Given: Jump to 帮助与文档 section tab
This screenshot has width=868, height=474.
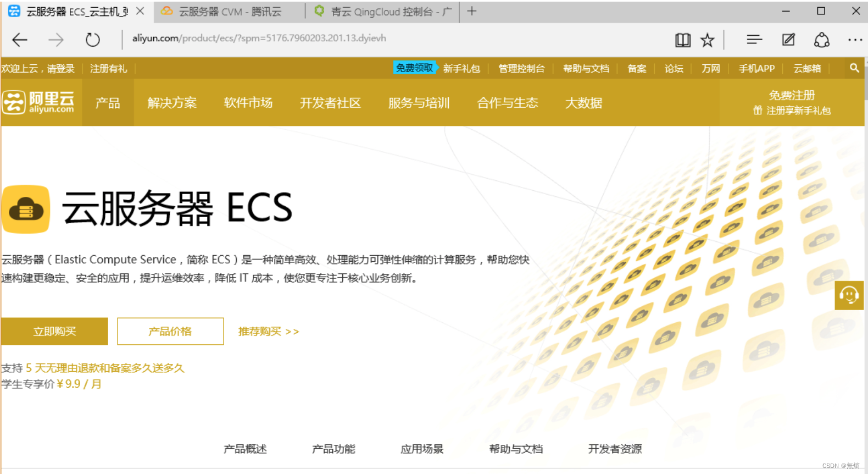Looking at the screenshot, I should [516, 449].
